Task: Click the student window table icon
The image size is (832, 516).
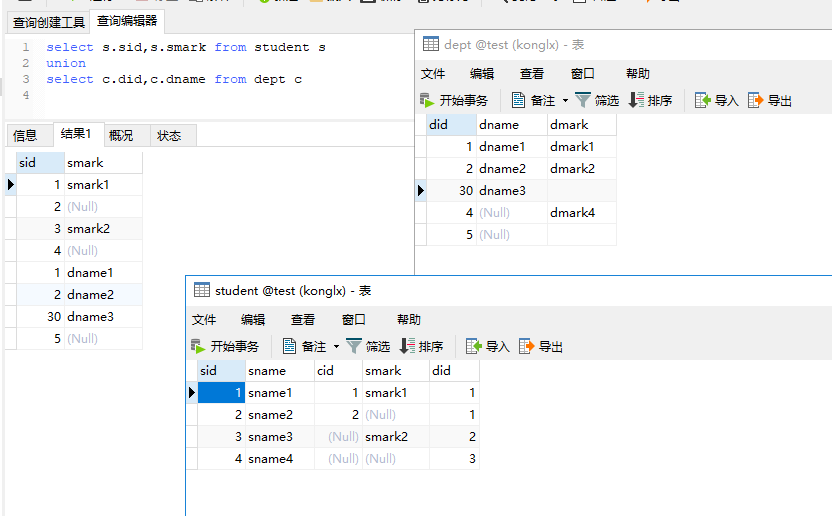Action: click(x=202, y=290)
